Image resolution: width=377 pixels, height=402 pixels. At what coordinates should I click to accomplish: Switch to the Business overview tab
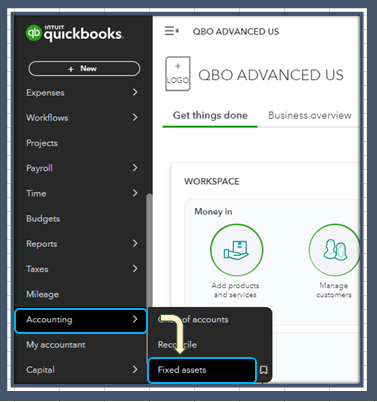coord(310,115)
